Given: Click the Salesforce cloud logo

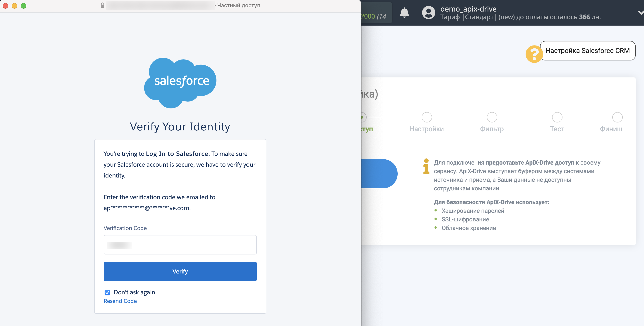Looking at the screenshot, I should 180,83.
